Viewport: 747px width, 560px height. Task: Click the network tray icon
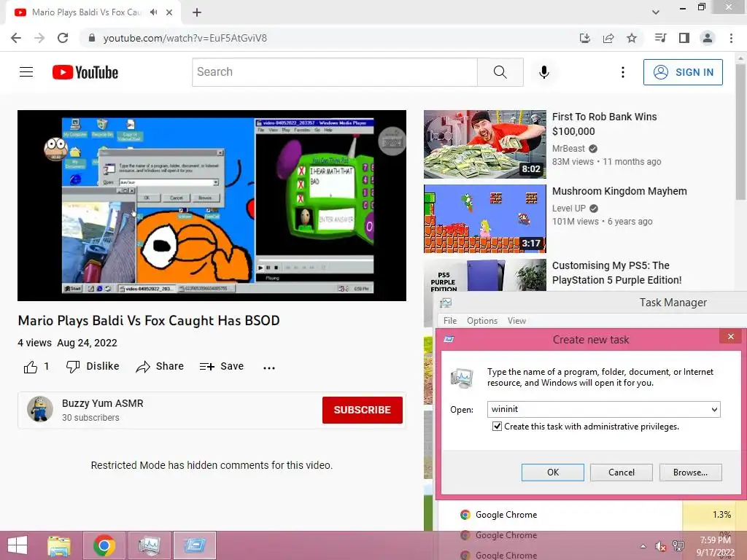coord(678,546)
